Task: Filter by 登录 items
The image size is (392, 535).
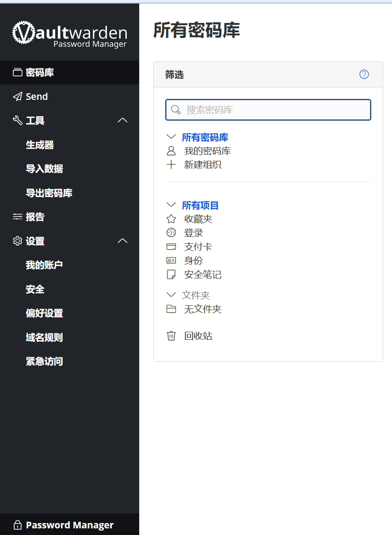Action: click(194, 233)
